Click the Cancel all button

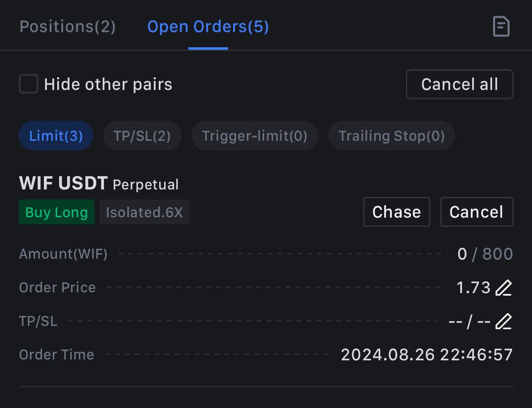460,84
